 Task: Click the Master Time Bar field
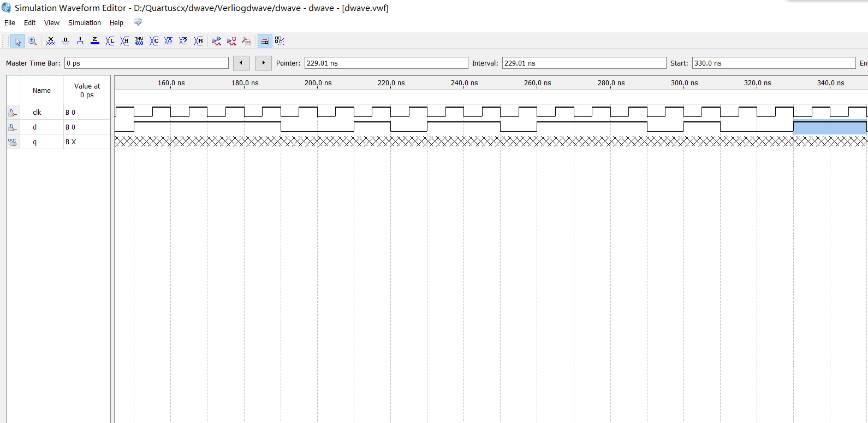click(x=146, y=63)
